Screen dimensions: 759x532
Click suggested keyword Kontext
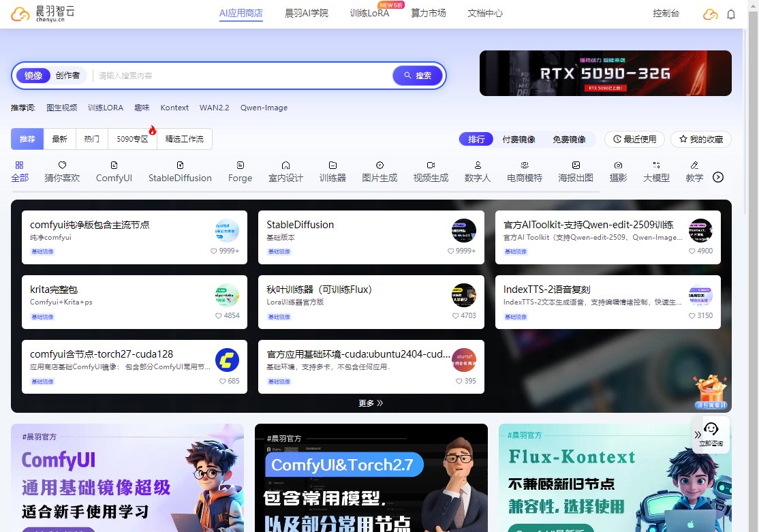(174, 108)
